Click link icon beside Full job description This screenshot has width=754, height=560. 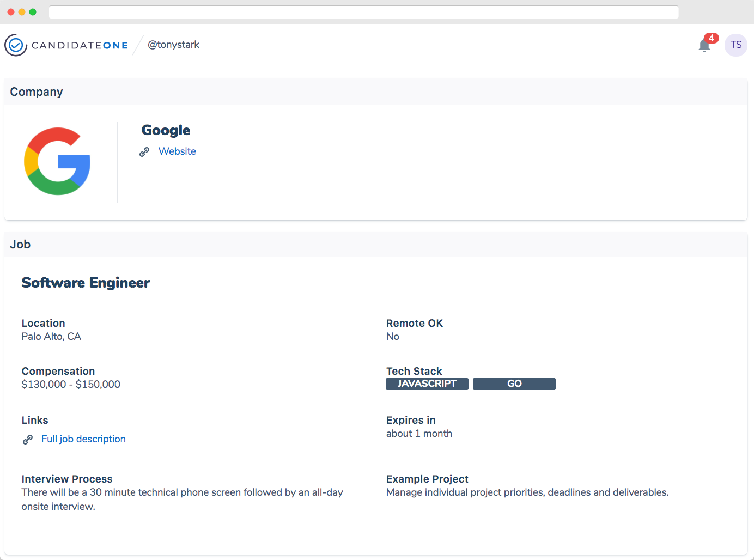click(x=28, y=440)
